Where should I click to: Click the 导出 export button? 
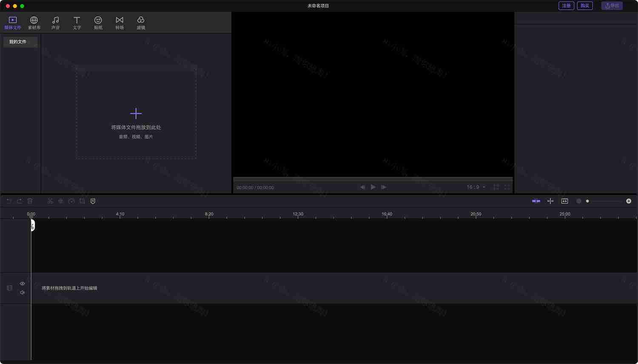[x=612, y=6]
